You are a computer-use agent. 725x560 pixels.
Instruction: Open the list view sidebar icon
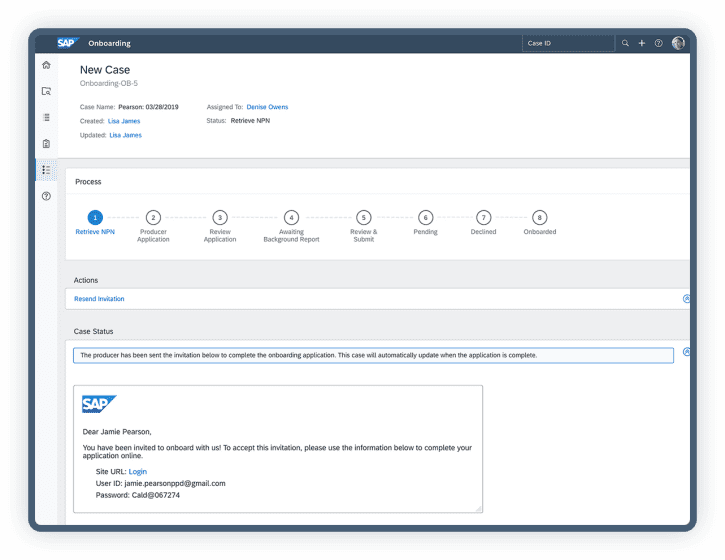(46, 117)
